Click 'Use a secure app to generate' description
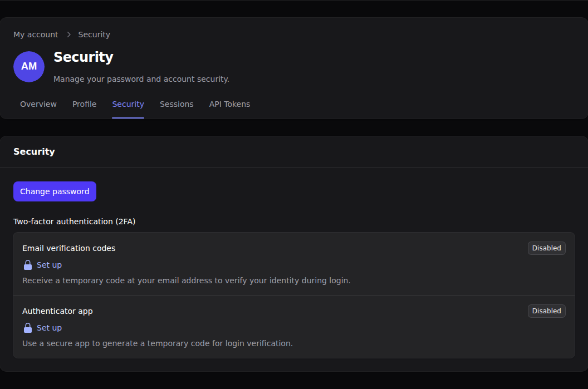588x389 pixels. 158,344
